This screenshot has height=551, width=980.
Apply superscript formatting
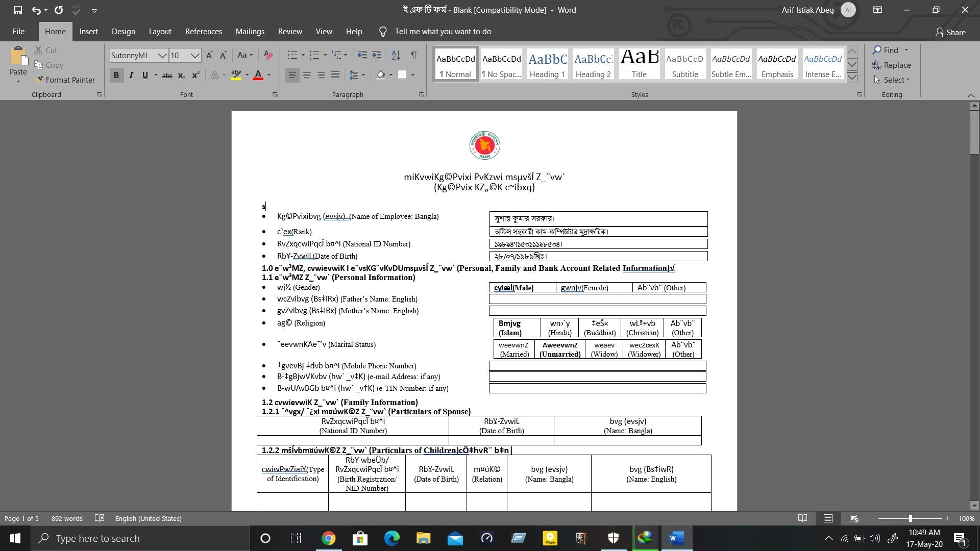point(195,76)
